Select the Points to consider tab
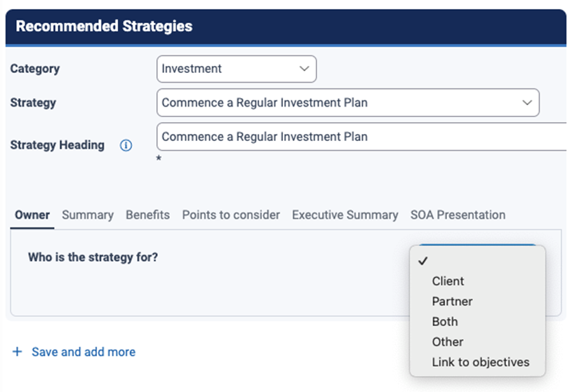572x392 pixels. point(231,215)
